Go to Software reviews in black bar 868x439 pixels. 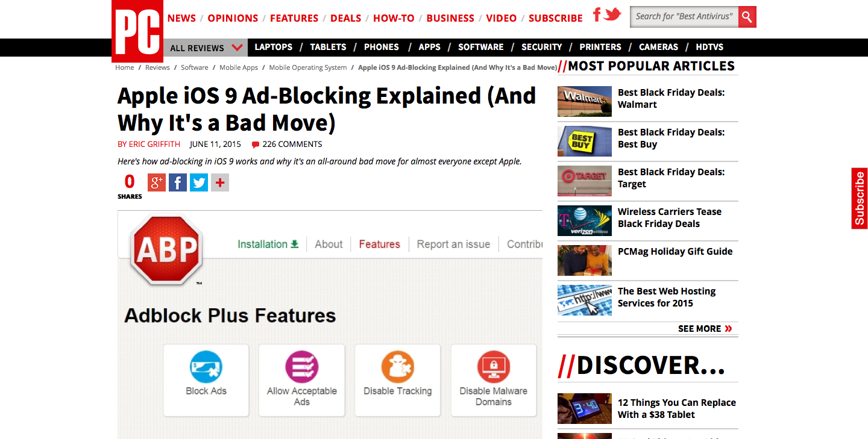click(x=481, y=47)
